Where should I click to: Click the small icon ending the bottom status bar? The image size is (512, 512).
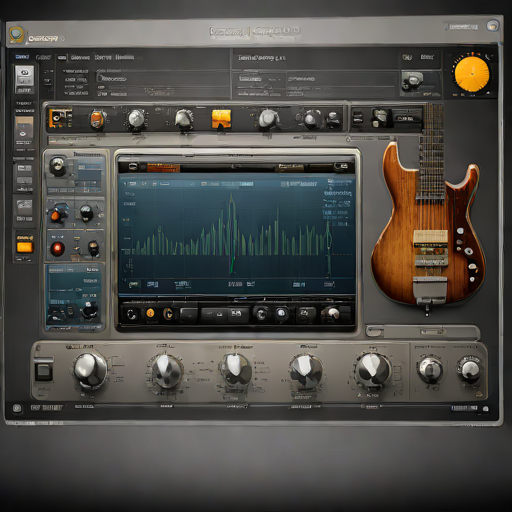[x=486, y=409]
